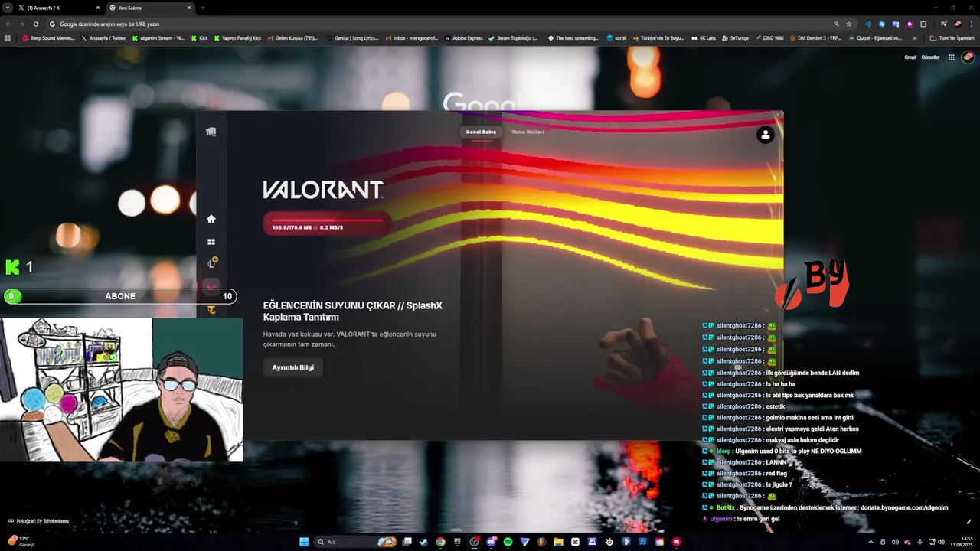Open the D&D Wiki bookmark
Screen dimensions: 980x551
tap(769, 37)
